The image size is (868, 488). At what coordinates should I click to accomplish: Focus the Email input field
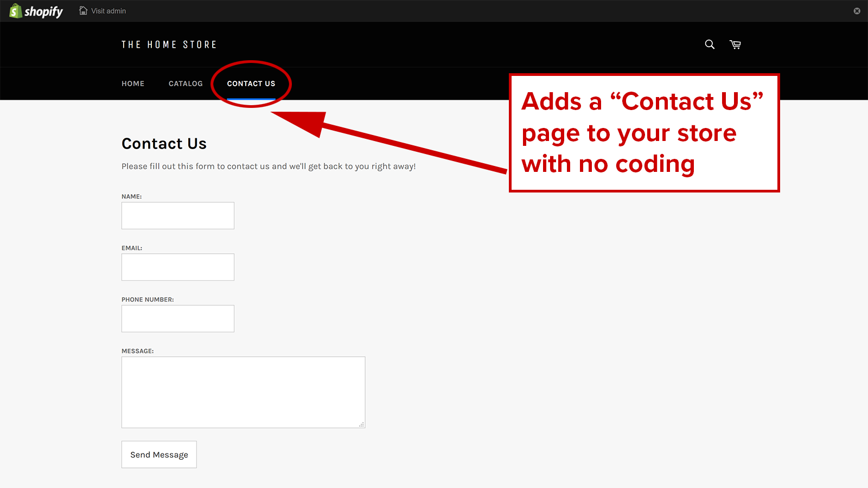178,267
